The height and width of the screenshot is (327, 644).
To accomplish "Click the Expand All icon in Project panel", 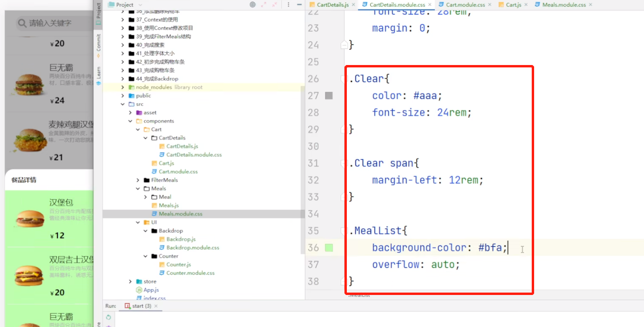I will click(264, 5).
